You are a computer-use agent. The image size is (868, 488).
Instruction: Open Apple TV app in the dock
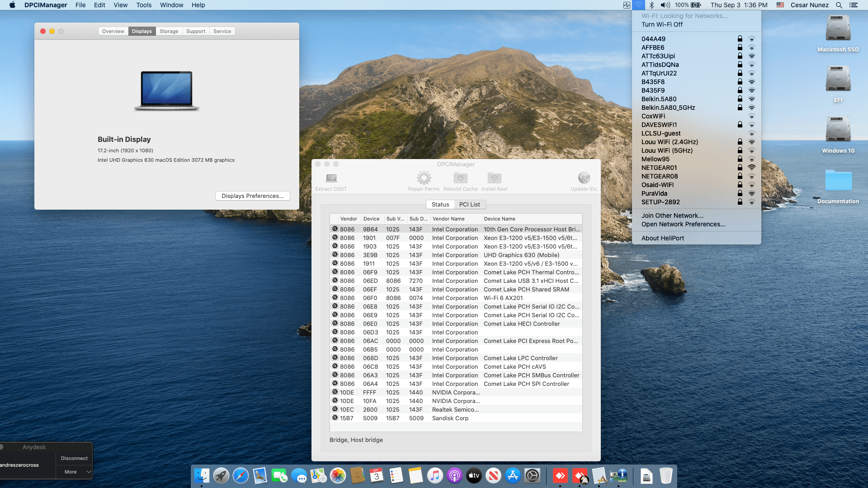pos(474,475)
